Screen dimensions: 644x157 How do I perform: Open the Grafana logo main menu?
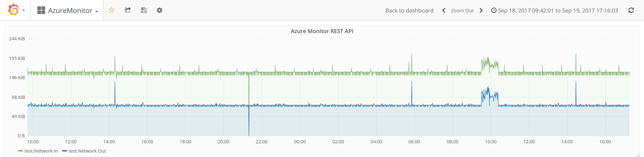(13, 10)
